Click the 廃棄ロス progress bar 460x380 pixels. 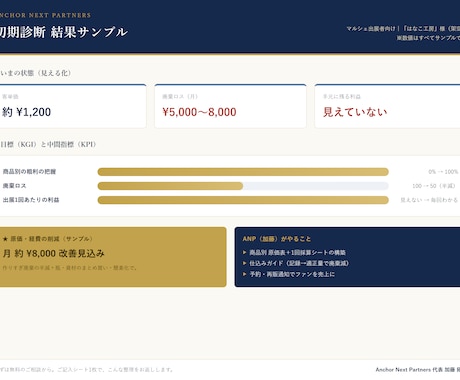(x=243, y=186)
